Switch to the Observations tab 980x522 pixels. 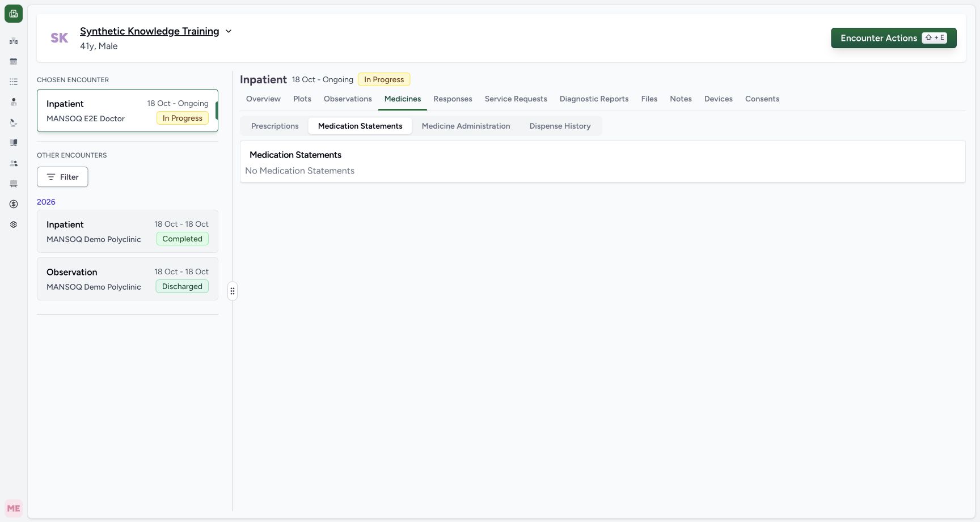coord(348,99)
